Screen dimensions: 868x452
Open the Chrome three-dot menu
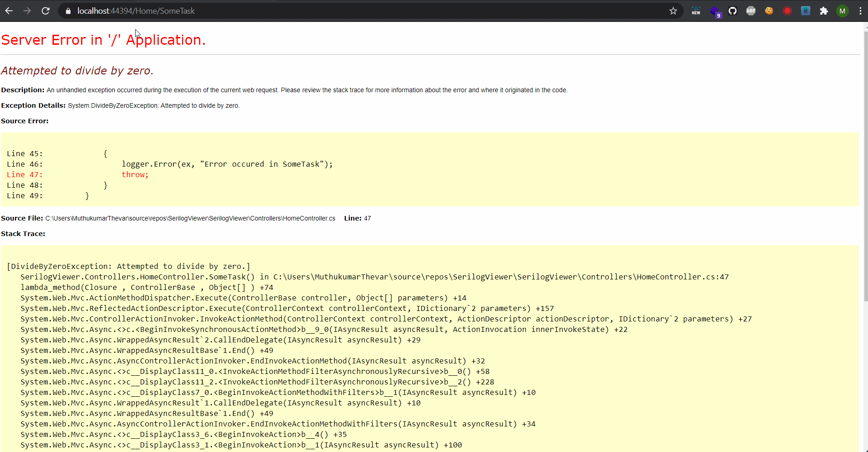tap(860, 11)
